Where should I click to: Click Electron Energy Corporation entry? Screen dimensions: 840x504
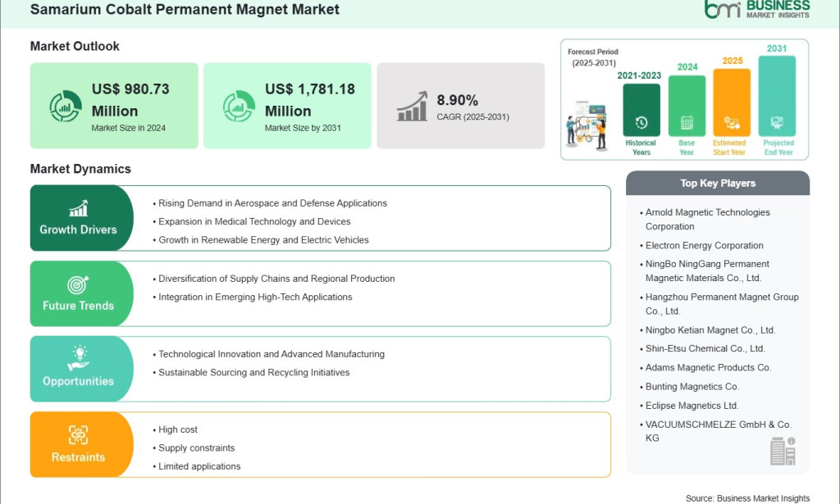click(x=705, y=246)
